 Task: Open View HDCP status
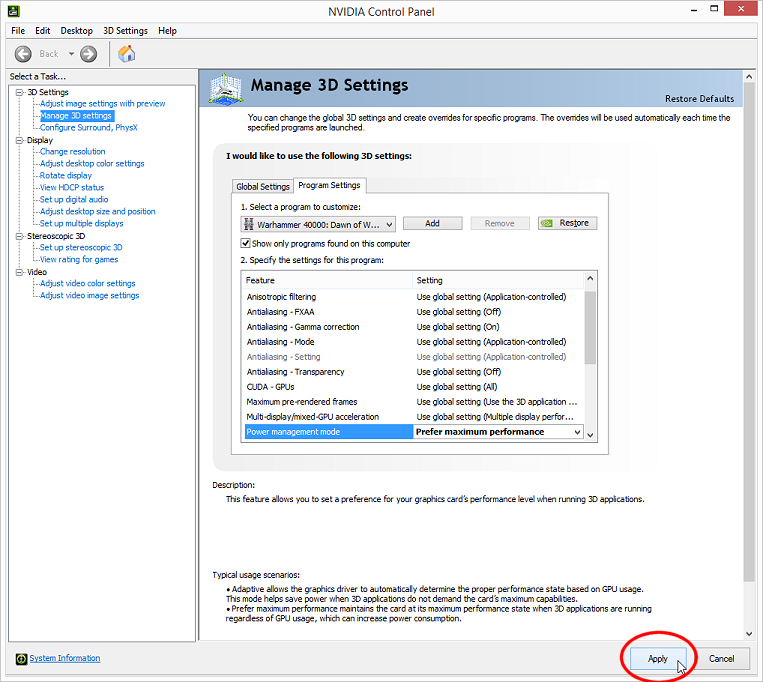[x=72, y=187]
